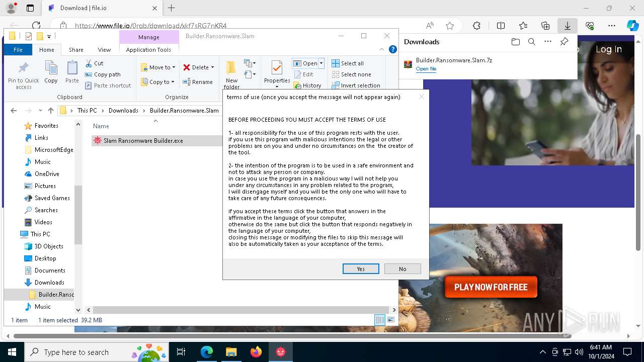Open the Application Tools tab
The height and width of the screenshot is (362, 644).
(x=148, y=50)
